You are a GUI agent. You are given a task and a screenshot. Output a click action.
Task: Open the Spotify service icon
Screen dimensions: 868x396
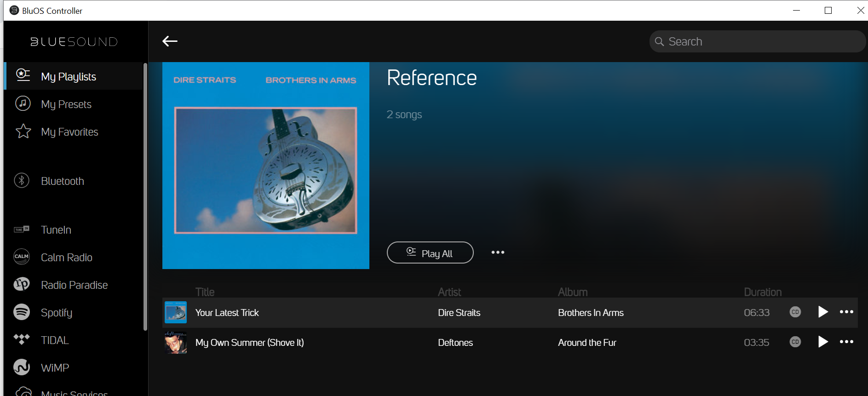22,312
